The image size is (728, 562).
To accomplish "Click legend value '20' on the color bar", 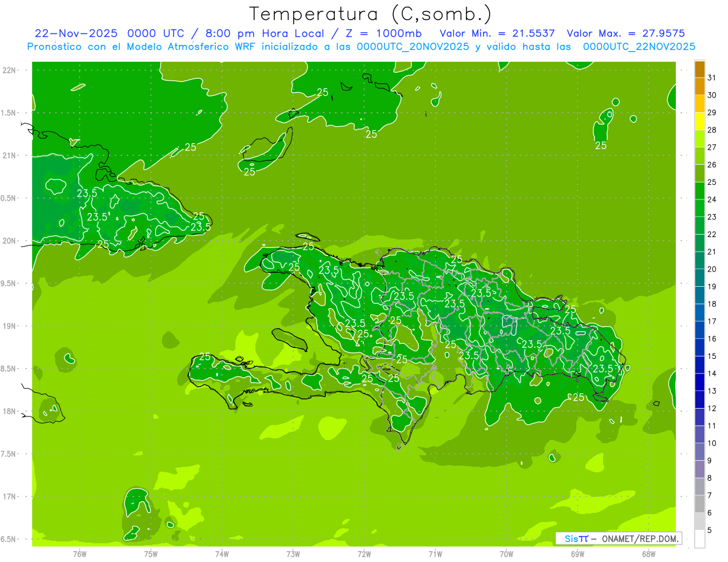I will pos(712,269).
